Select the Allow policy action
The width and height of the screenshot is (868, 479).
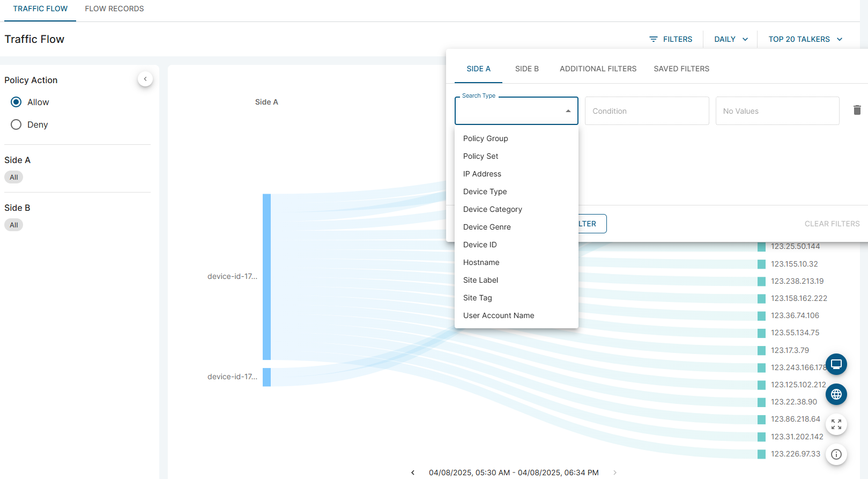(x=16, y=102)
